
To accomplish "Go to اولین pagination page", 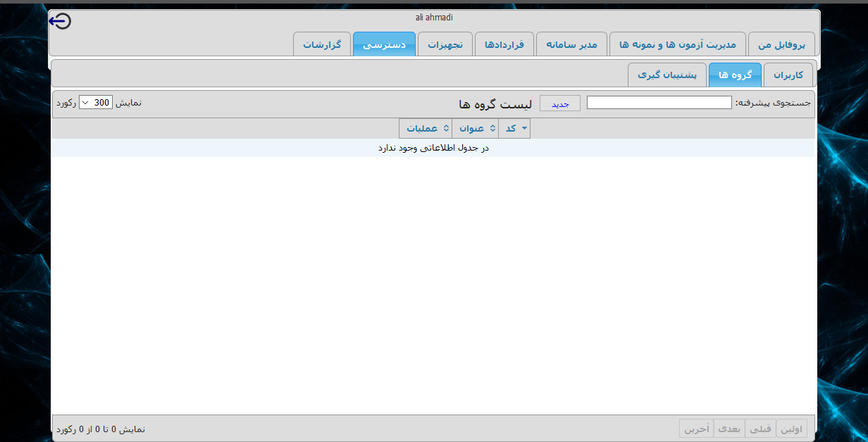I will click(793, 429).
